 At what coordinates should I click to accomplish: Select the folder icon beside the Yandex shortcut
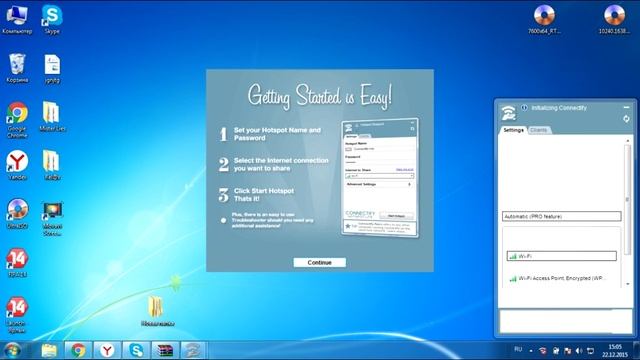pyautogui.click(x=52, y=165)
